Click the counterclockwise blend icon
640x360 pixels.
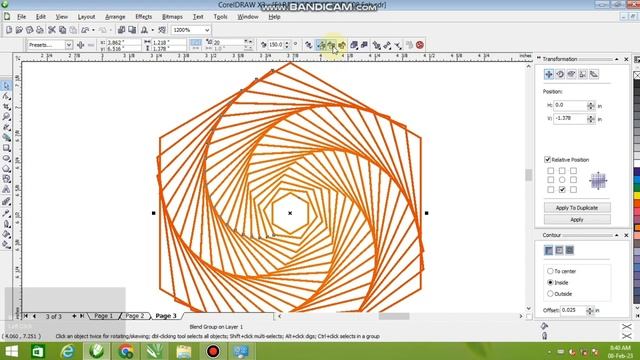(x=342, y=45)
